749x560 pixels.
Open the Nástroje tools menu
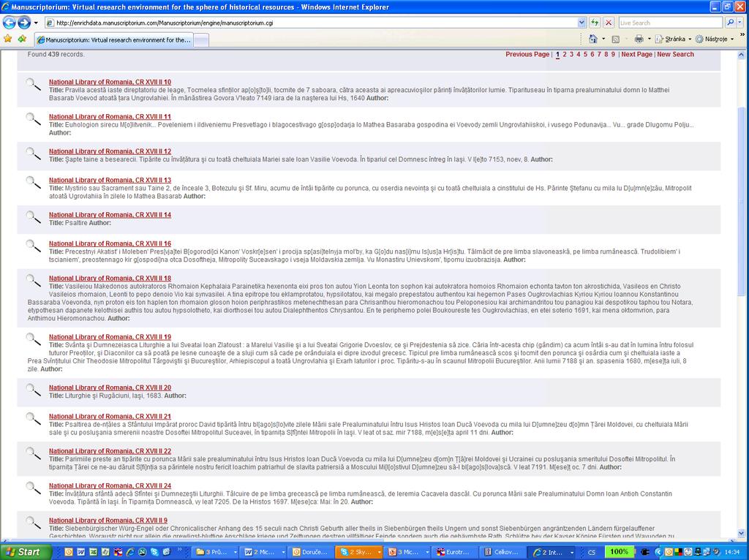715,39
